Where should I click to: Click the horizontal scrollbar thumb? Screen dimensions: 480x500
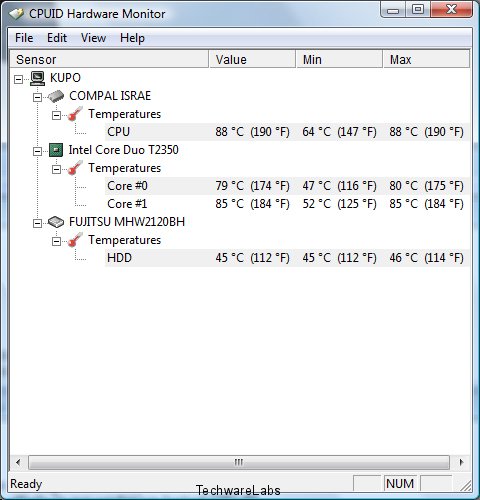coord(239,462)
